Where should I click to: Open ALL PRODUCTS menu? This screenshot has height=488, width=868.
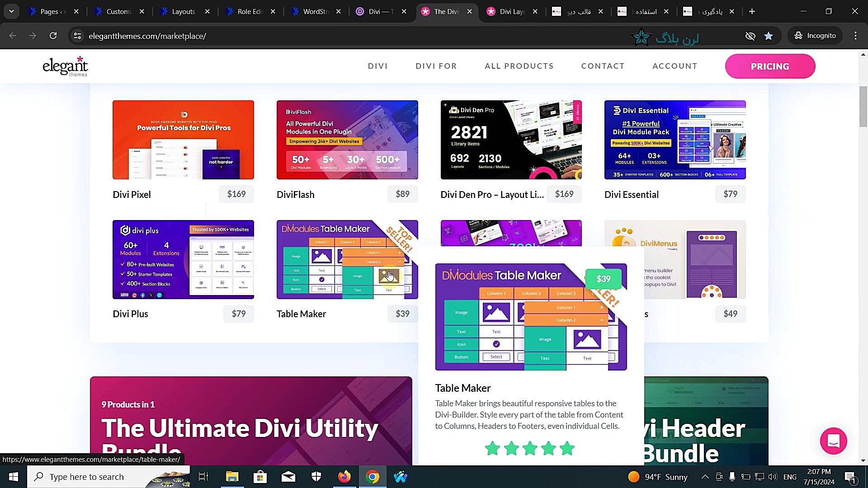519,66
